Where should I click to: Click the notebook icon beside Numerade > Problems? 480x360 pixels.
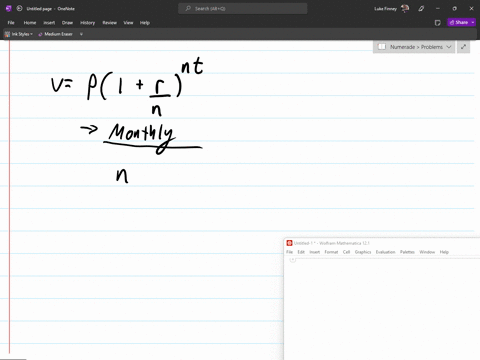382,47
